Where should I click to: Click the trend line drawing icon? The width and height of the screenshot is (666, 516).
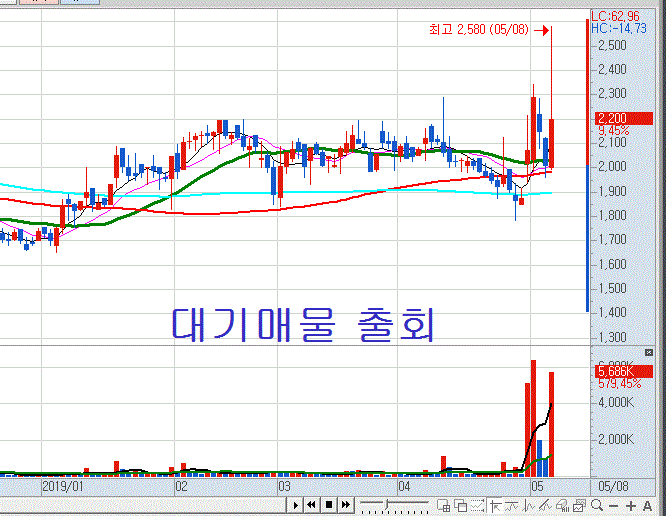coord(545,505)
